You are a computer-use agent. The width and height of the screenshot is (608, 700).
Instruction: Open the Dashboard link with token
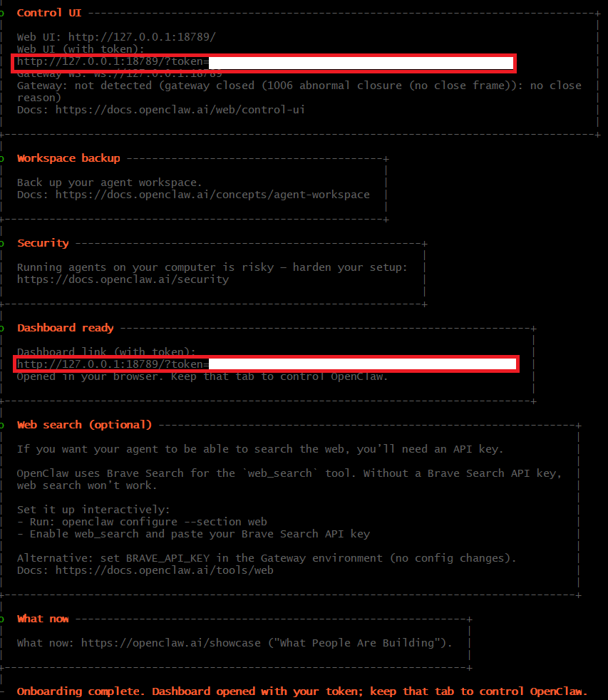pos(266,364)
